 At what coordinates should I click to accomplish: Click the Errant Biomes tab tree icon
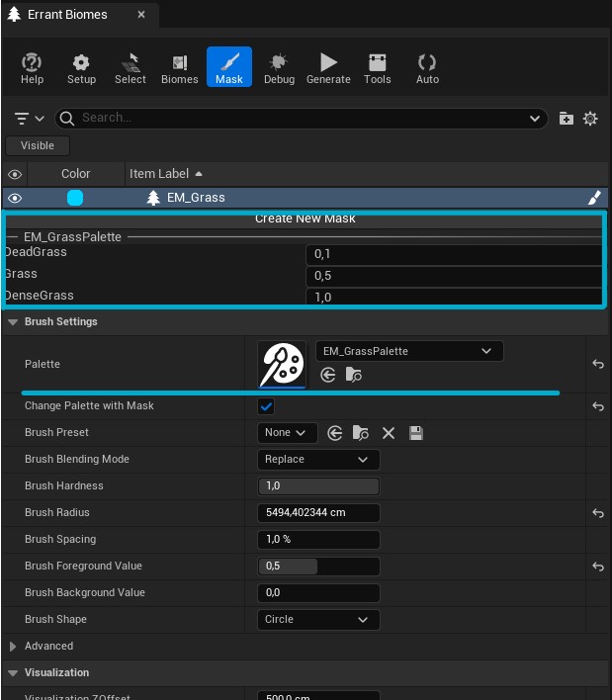14,14
